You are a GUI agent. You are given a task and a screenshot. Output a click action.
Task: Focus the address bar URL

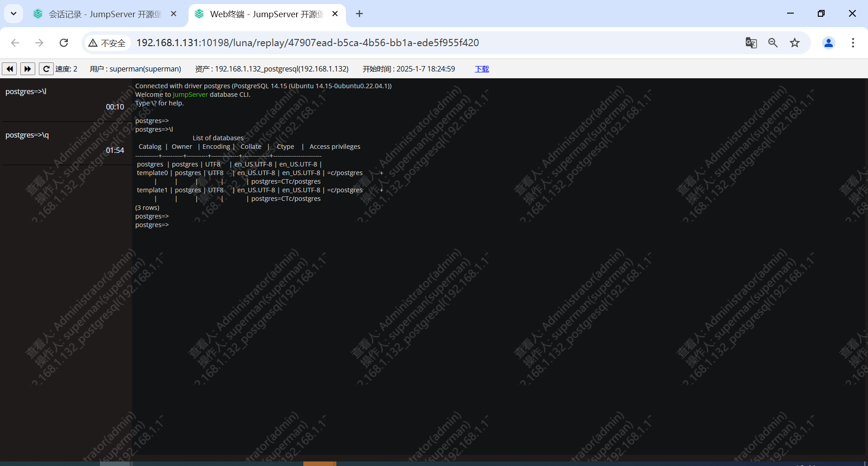pyautogui.click(x=307, y=43)
